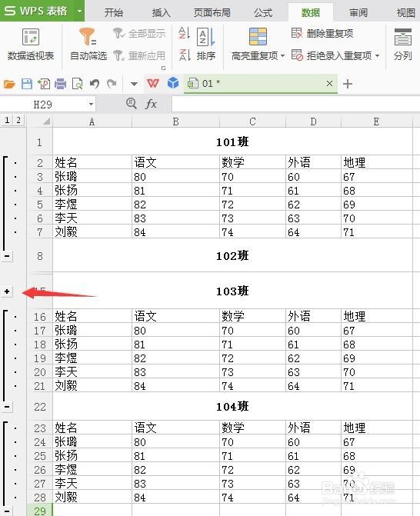The width and height of the screenshot is (420, 516).
Task: Switch to the 审阅 tab
Action: click(358, 13)
